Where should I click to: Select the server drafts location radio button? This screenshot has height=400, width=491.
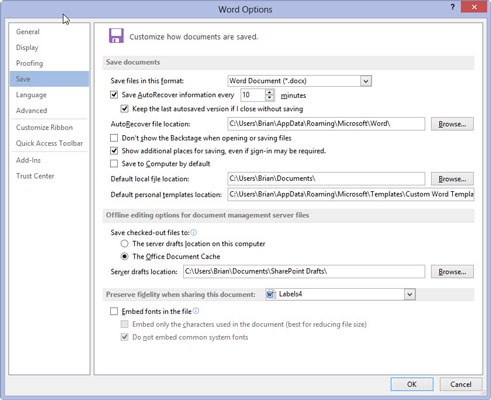[x=124, y=244]
